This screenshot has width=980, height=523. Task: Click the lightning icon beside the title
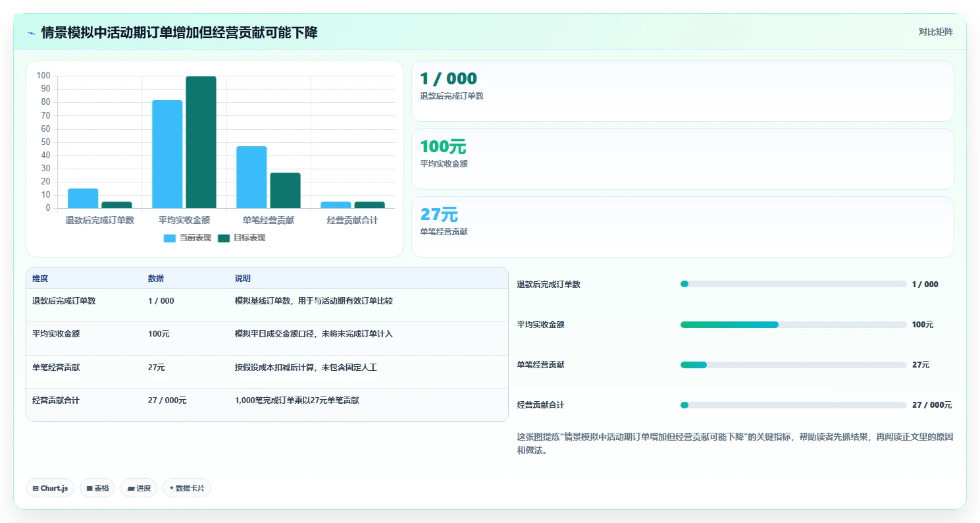point(31,33)
